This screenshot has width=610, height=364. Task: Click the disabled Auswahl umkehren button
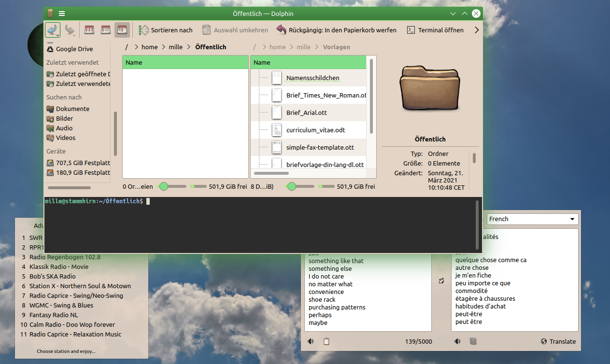[x=235, y=30]
